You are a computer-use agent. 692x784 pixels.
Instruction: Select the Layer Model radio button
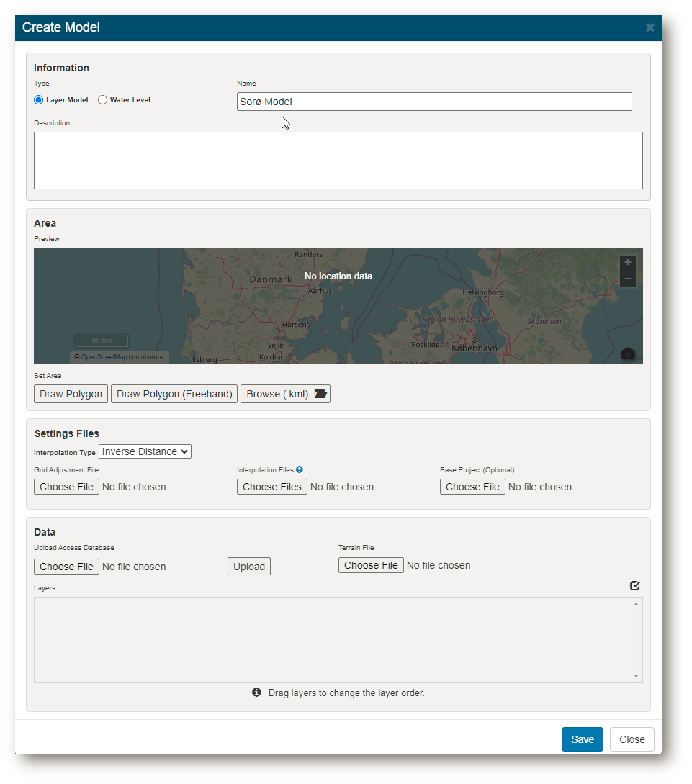click(38, 99)
